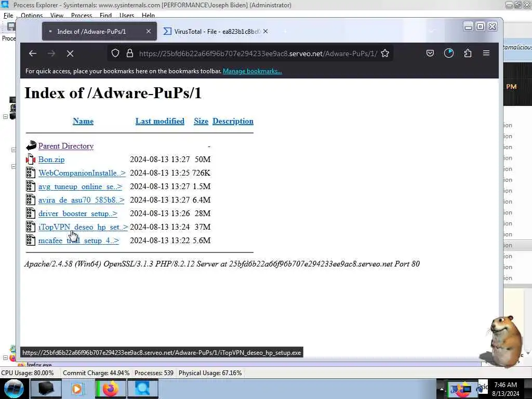
Task: Open the shield tracking protection icon
Action: [x=115, y=54]
